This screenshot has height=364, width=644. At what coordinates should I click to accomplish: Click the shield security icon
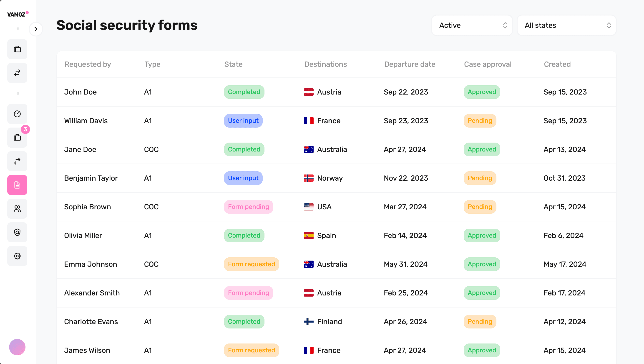(17, 232)
